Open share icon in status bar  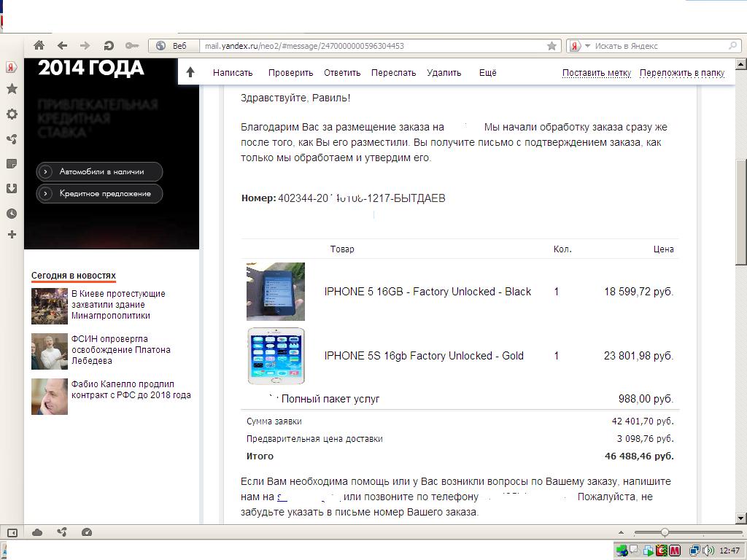[62, 532]
